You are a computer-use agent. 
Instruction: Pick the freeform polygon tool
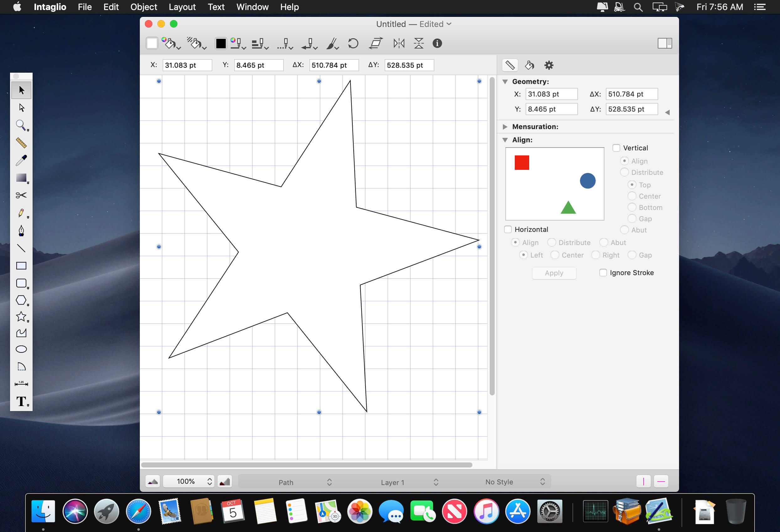22,333
